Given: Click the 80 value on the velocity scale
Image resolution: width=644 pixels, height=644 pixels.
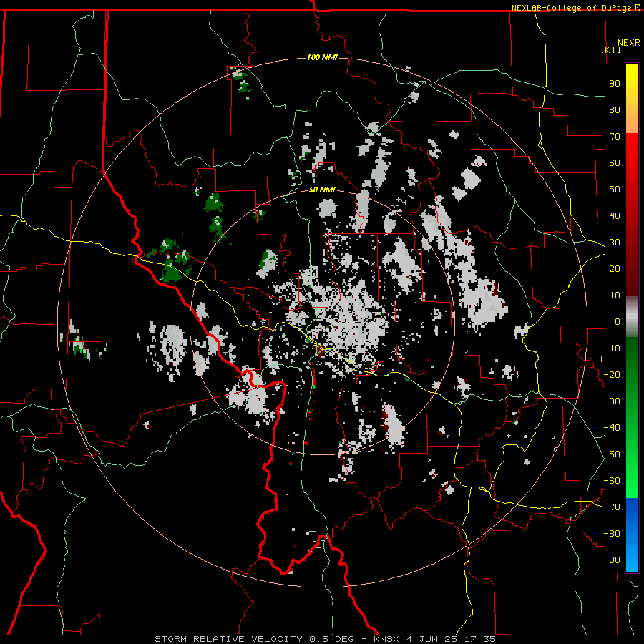Looking at the screenshot, I should click(615, 109).
